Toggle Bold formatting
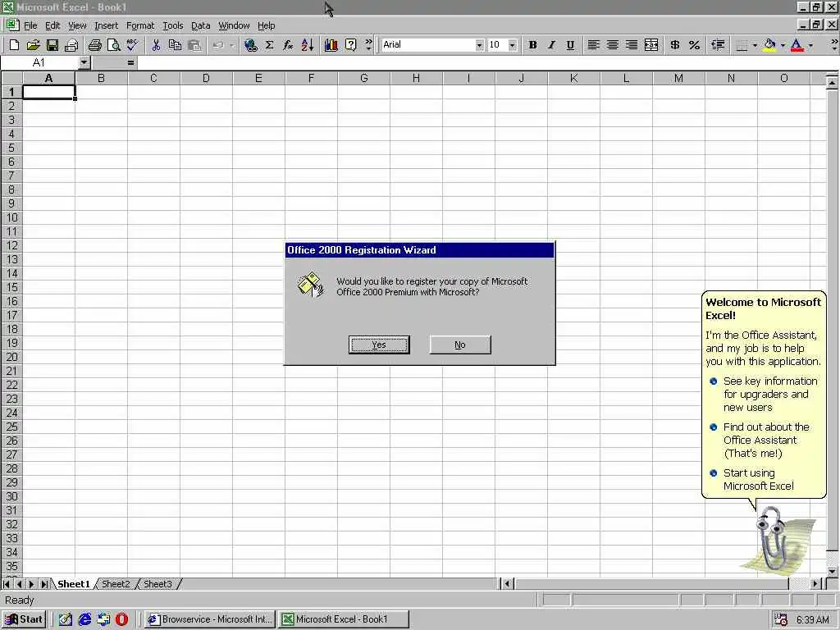 (532, 45)
